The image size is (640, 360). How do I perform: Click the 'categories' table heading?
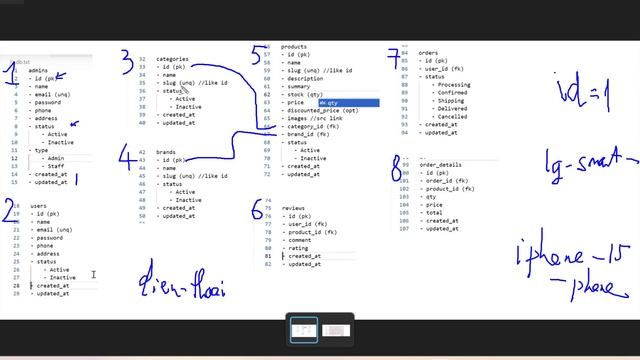click(172, 59)
